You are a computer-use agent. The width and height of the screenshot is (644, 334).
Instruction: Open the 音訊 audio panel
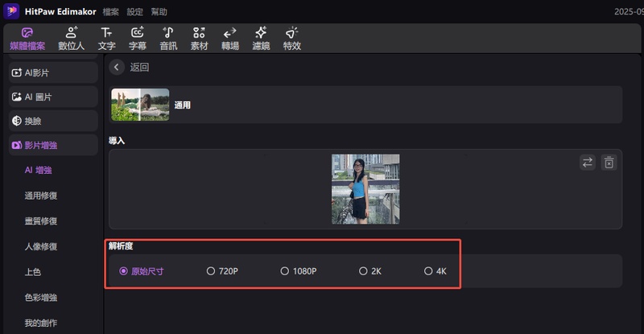coord(168,38)
